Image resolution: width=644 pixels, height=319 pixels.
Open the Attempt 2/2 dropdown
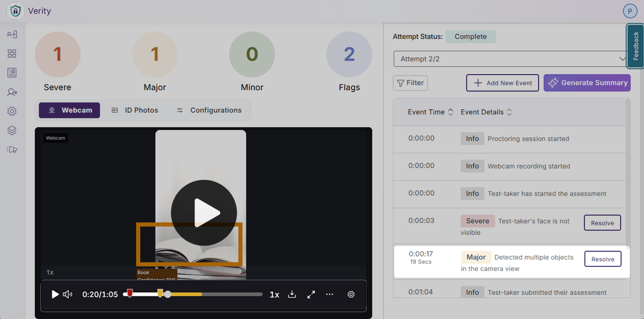pyautogui.click(x=512, y=59)
